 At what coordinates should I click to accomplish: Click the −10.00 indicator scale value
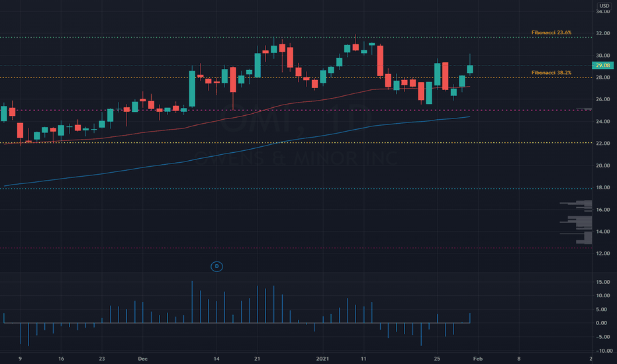(604, 351)
